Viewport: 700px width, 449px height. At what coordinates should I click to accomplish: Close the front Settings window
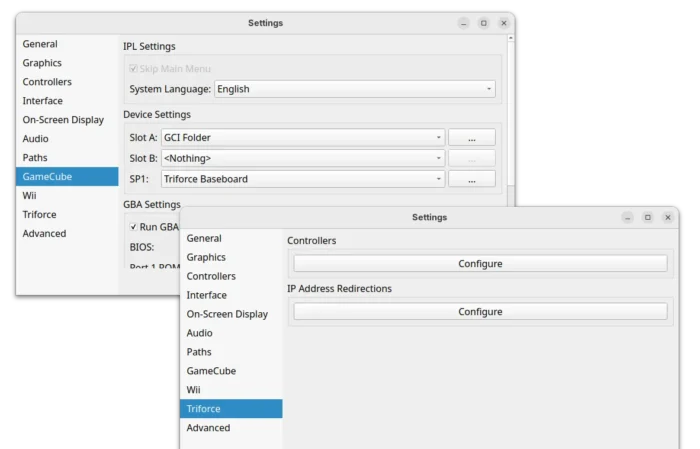tap(667, 217)
